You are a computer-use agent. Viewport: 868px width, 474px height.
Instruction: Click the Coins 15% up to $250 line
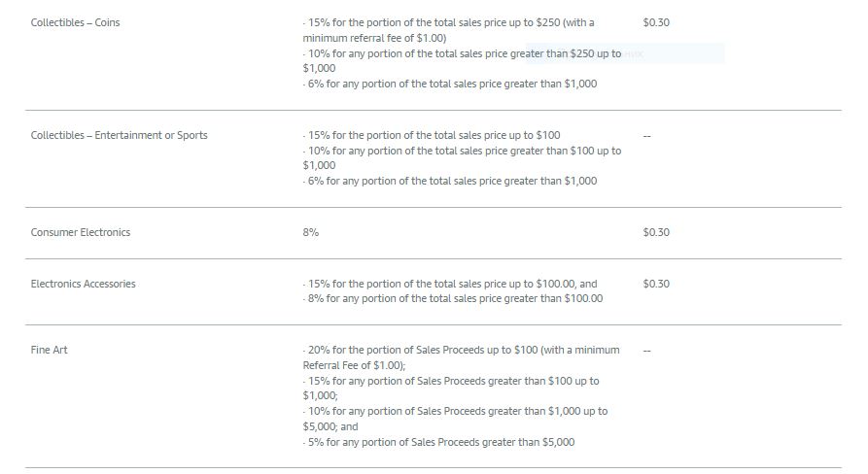pyautogui.click(x=448, y=30)
